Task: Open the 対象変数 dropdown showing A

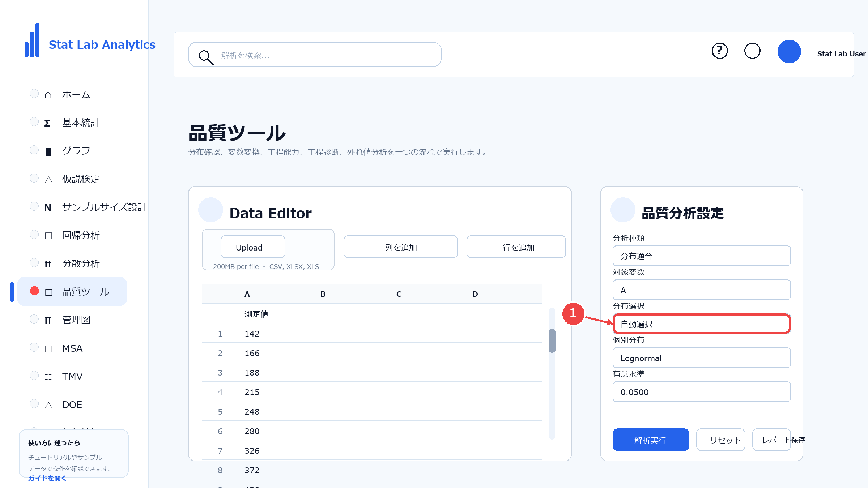Action: coord(702,290)
